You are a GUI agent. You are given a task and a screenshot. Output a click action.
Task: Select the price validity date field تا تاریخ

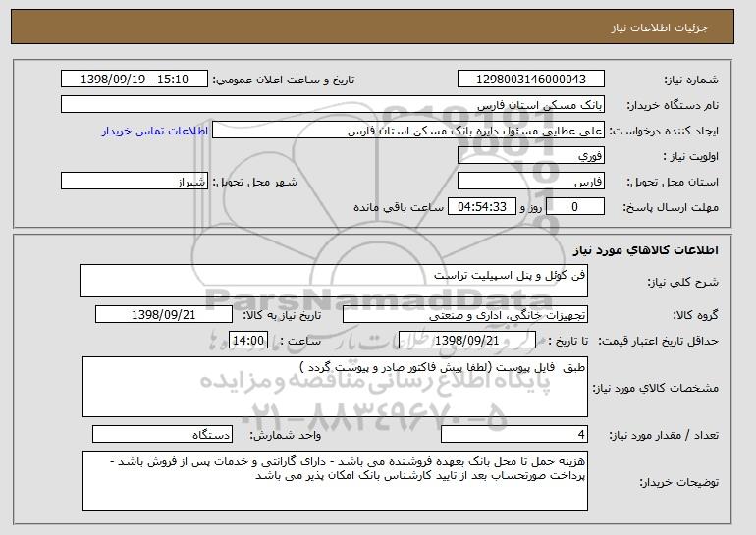[467, 341]
